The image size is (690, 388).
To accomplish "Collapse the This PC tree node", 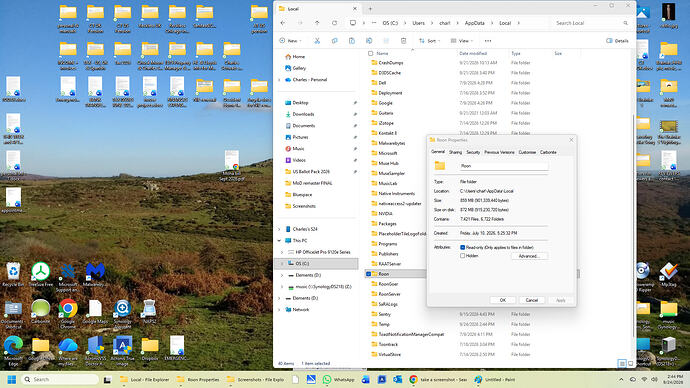I will click(x=279, y=241).
